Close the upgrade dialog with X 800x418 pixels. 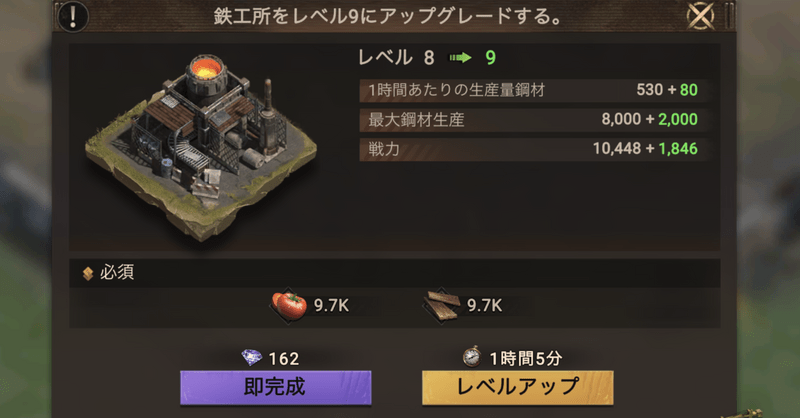(x=700, y=16)
